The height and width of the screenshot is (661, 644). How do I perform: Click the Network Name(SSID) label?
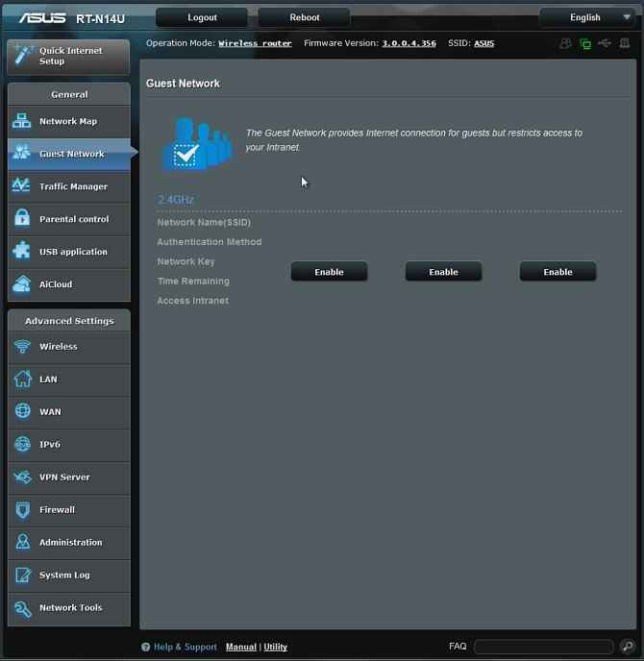click(204, 222)
